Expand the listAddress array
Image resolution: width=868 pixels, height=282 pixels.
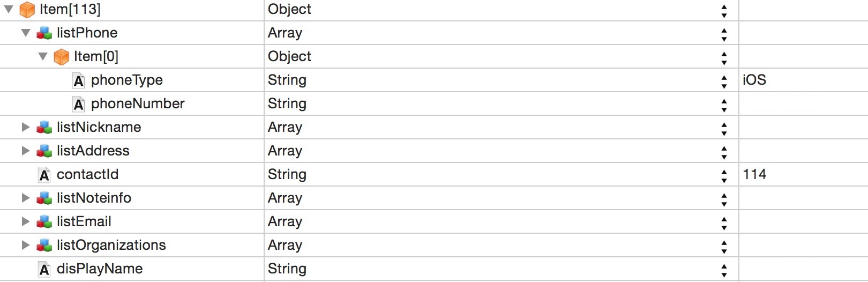pos(25,151)
